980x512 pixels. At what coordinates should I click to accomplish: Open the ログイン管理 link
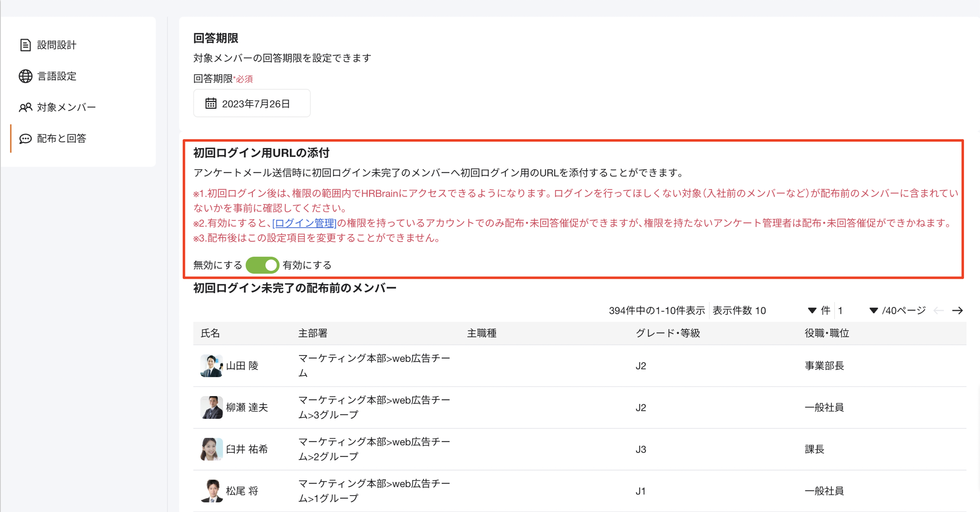pyautogui.click(x=304, y=223)
